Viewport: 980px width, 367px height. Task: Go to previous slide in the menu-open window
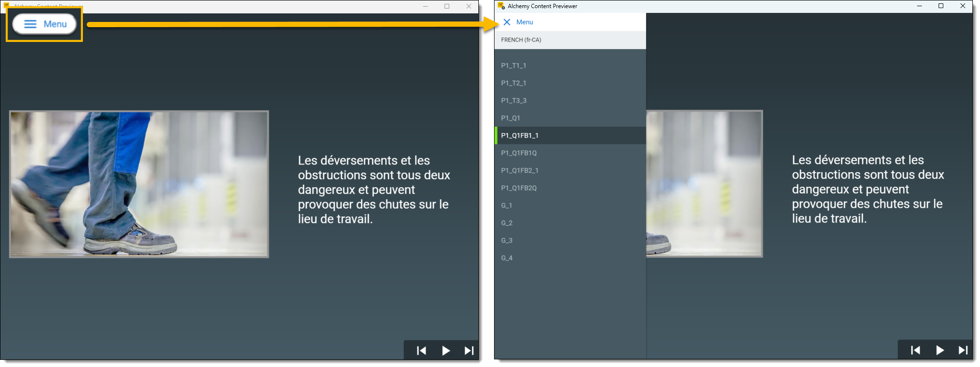coord(915,350)
